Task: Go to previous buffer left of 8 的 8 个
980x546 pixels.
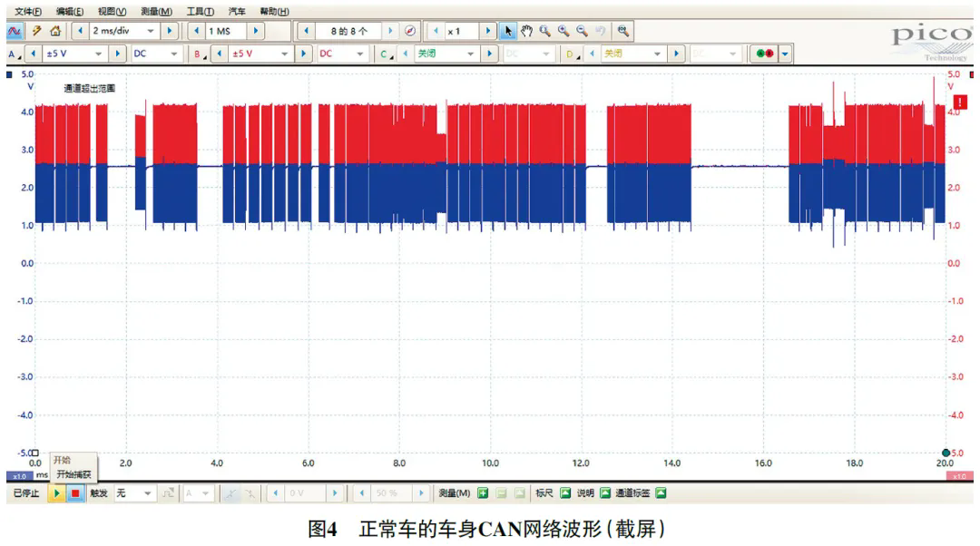Action: pos(307,31)
